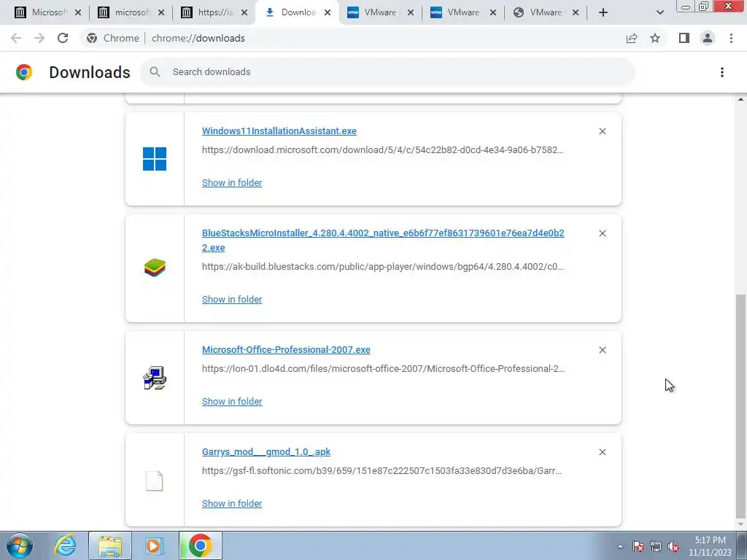Show BlueStacks installer in folder
Viewport: 747px width, 560px height.
coord(232,299)
